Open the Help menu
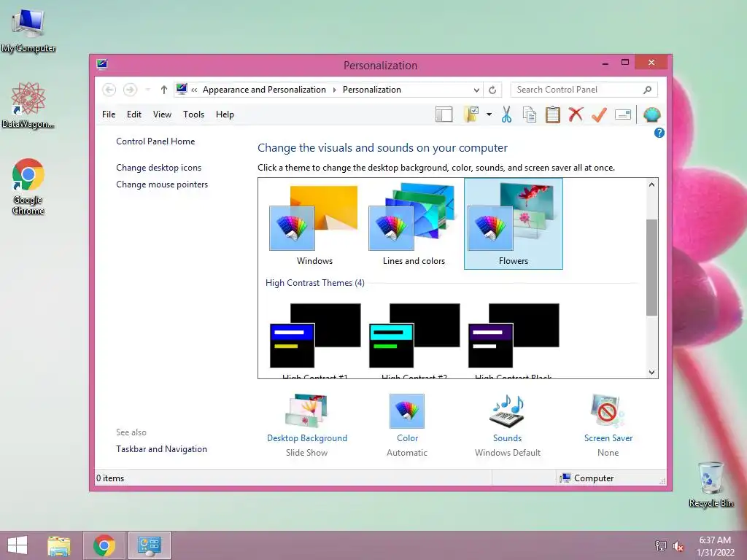747x560 pixels. [x=225, y=114]
